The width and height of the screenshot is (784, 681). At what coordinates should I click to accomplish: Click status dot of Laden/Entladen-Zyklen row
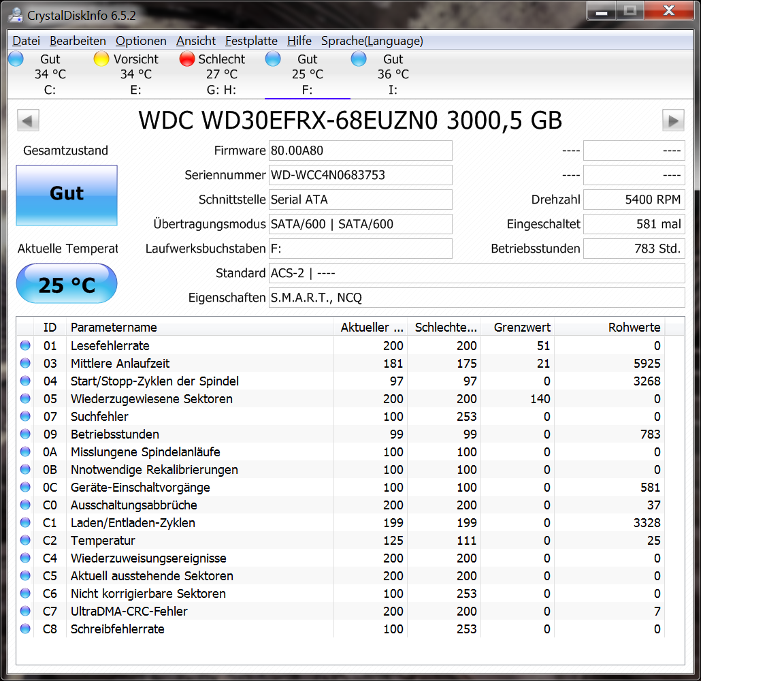[25, 522]
